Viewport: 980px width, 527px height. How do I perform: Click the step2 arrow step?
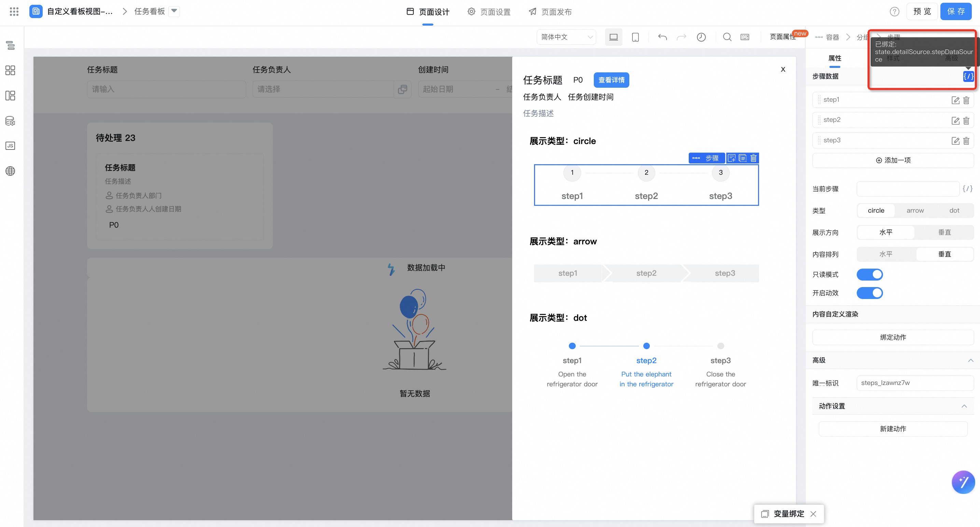click(646, 273)
